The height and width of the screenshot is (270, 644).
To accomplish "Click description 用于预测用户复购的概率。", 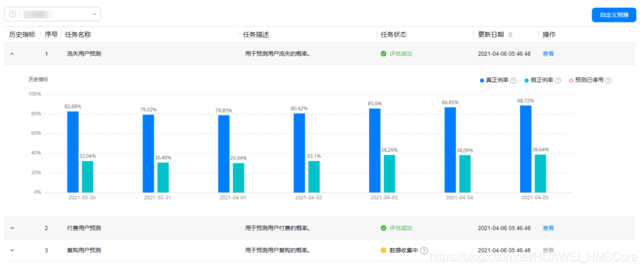I will 277,250.
